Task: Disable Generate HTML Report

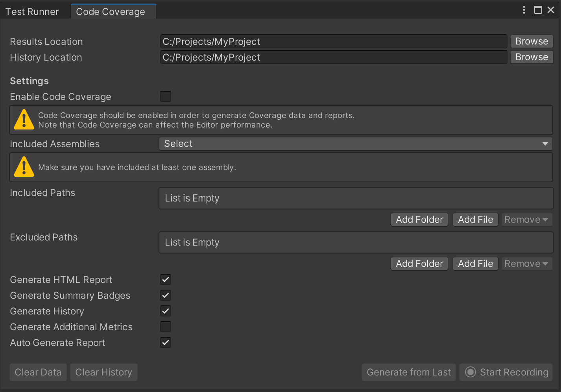Action: click(165, 279)
